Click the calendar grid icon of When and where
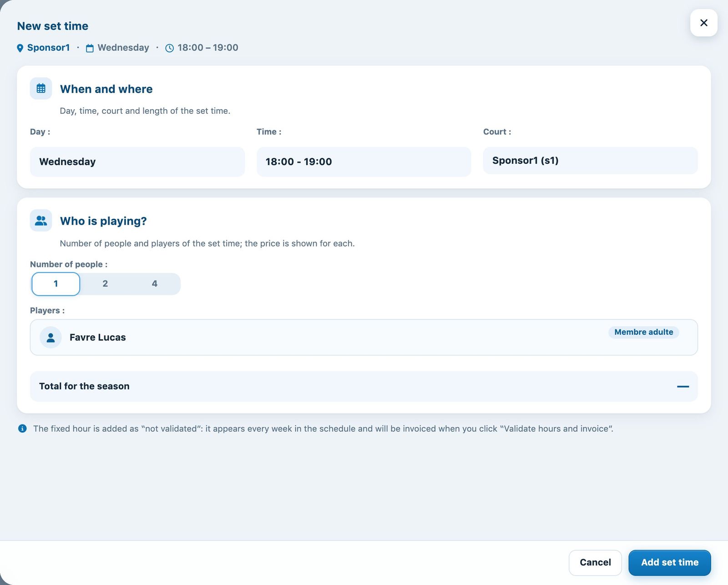728x585 pixels. [41, 88]
